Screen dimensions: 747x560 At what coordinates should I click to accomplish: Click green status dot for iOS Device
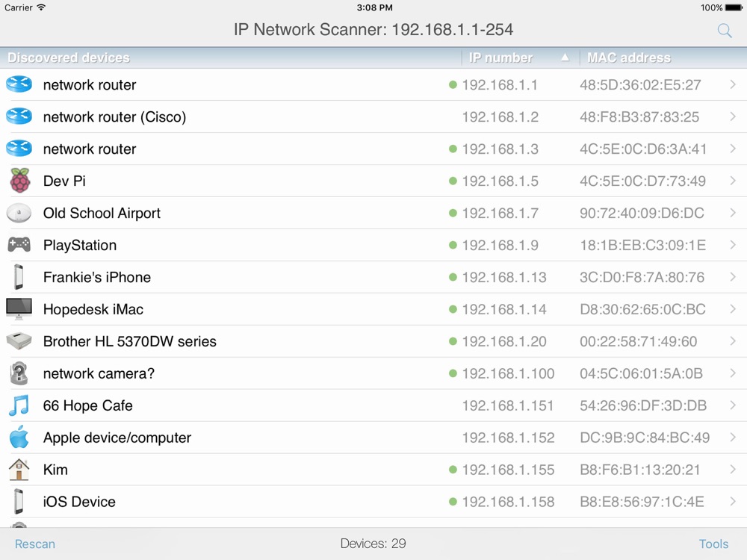coord(453,502)
